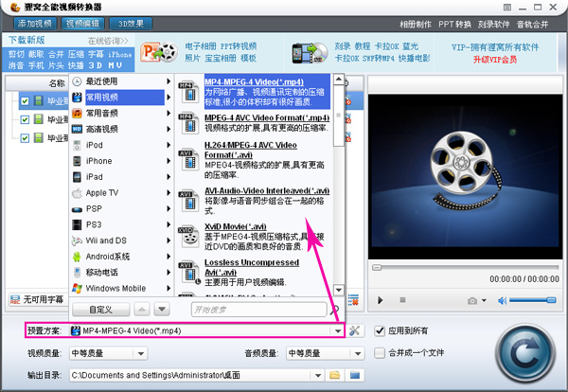Click the snapshot camera icon

(472, 300)
